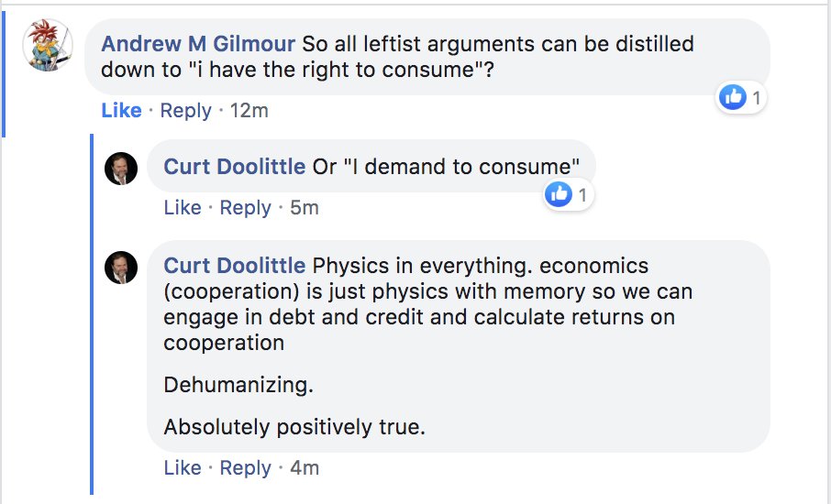The height and width of the screenshot is (504, 831).
Task: Open the 12m timestamp link
Action: point(249,111)
